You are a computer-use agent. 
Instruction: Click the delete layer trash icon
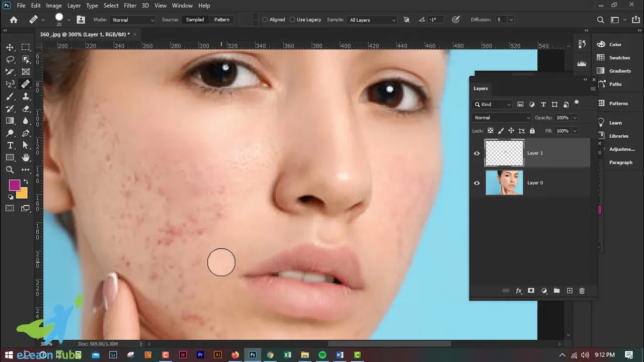(x=582, y=291)
